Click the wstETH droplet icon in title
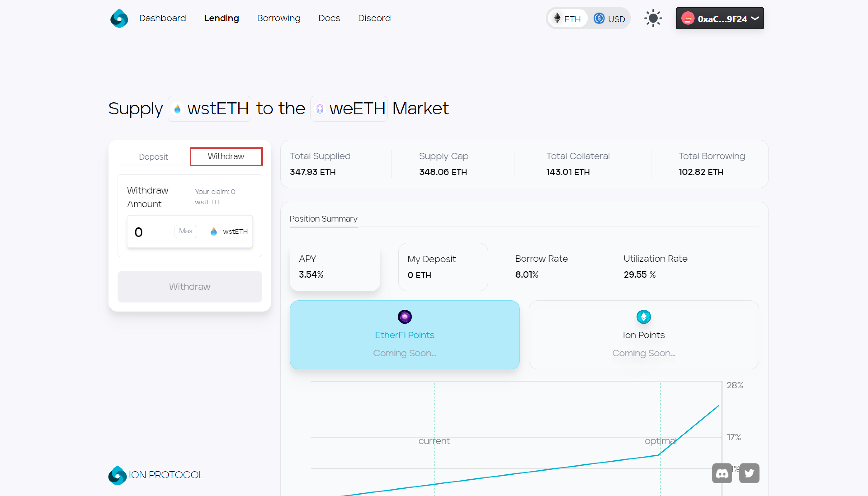The height and width of the screenshot is (496, 868). click(x=177, y=109)
